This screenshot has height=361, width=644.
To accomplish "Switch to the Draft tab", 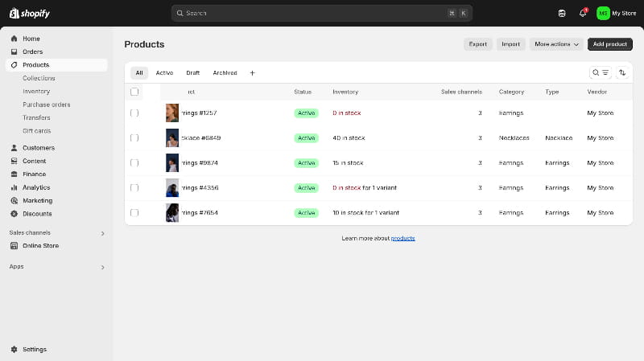I will [x=192, y=72].
